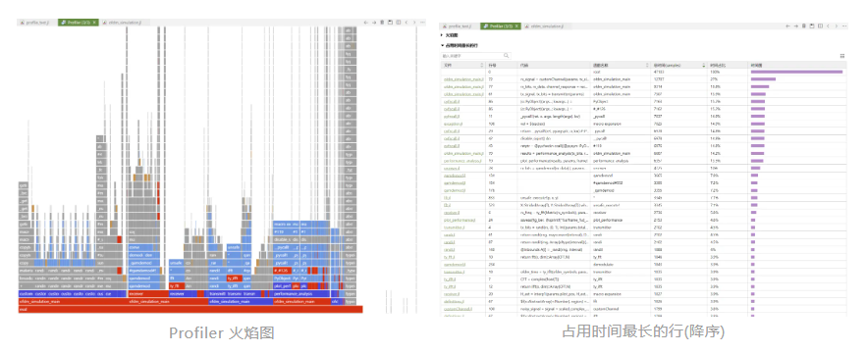This screenshot has height=354, width=868.
Task: Save profile with left pane save icon
Action: 390,23
